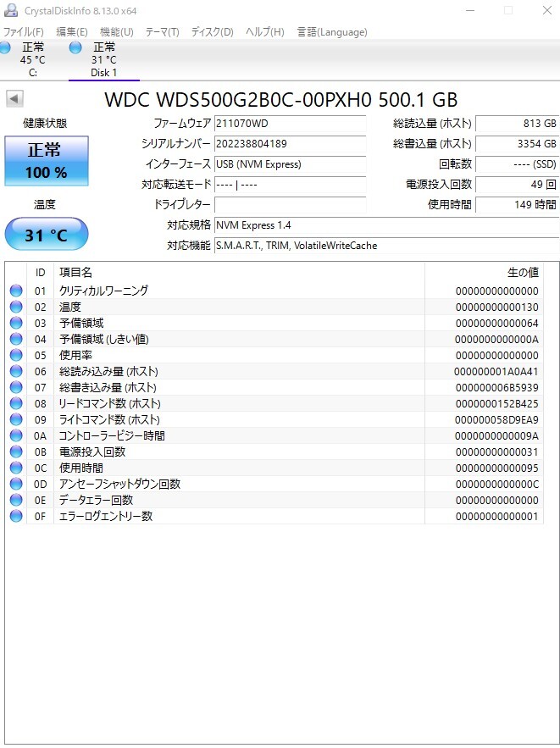The image size is (560, 748).
Task: Click the 対応規格 field NVM Express 1.4
Action: [387, 225]
